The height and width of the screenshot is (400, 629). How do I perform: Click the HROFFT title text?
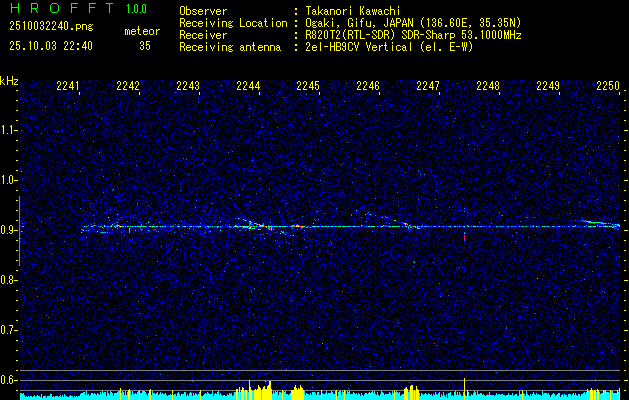pyautogui.click(x=61, y=8)
